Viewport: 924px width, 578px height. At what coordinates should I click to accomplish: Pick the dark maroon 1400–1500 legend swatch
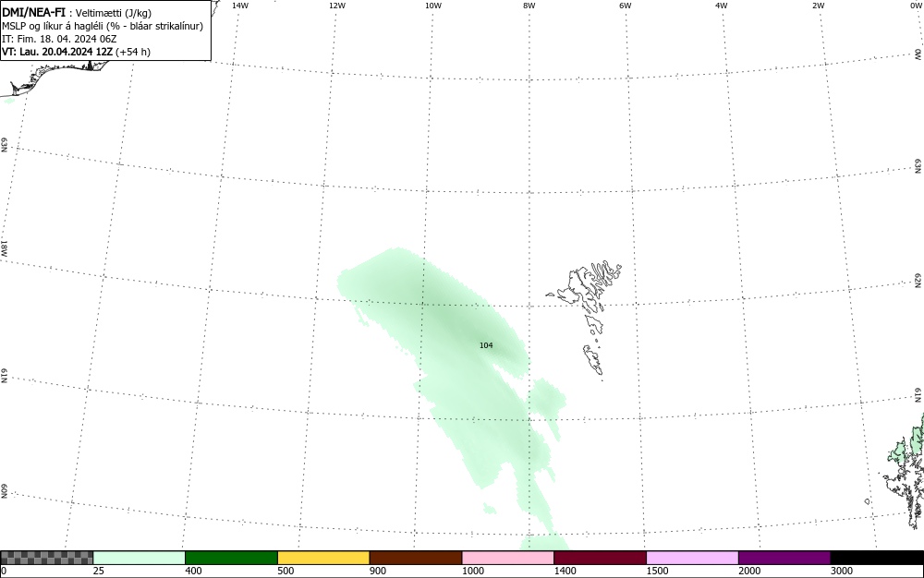[x=600, y=558]
